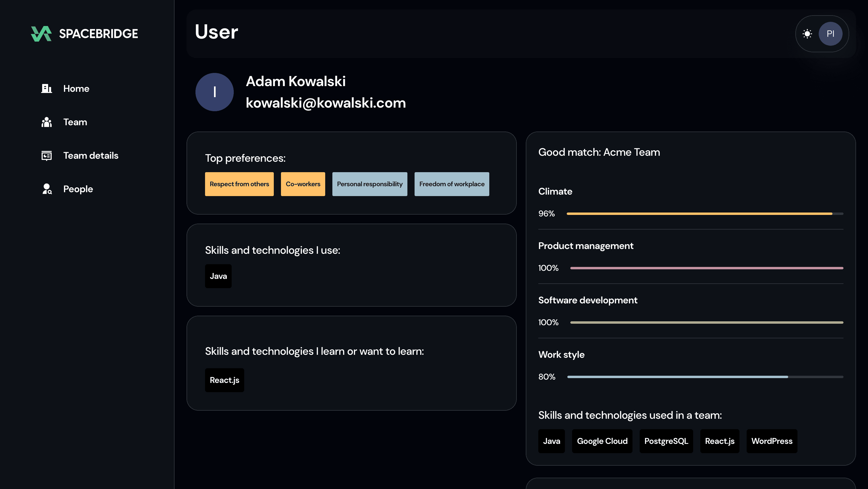Screen dimensions: 868x489
Task: Click the Team group icon
Action: (47, 122)
